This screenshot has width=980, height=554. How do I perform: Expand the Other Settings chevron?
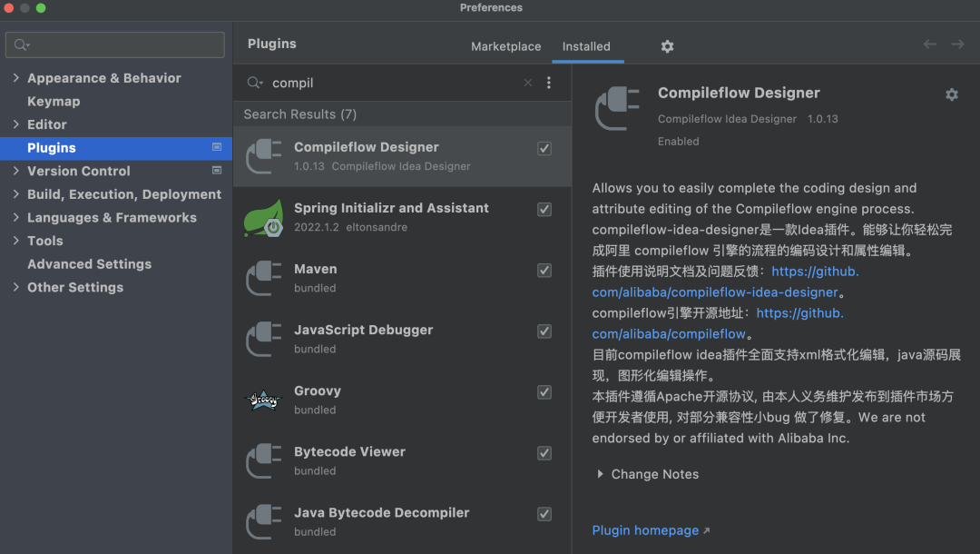coord(15,287)
